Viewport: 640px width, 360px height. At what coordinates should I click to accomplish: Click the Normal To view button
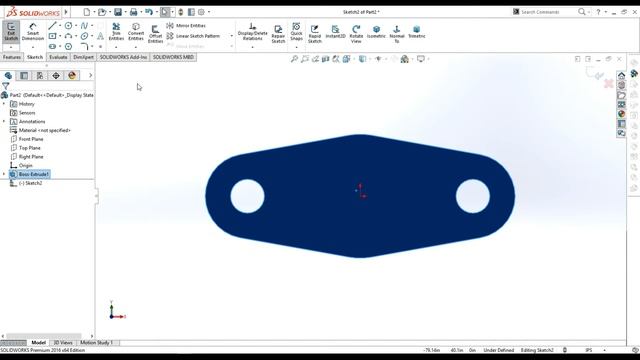click(x=397, y=33)
